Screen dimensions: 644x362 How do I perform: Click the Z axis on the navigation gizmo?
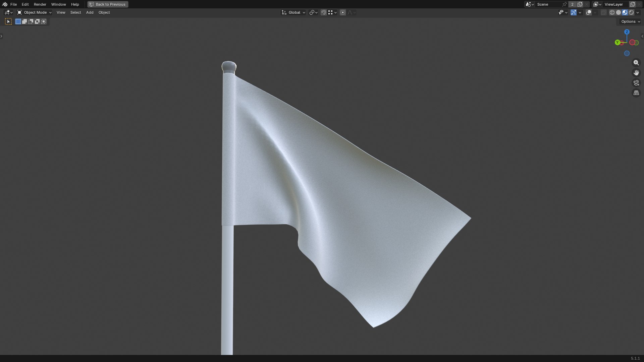click(627, 32)
